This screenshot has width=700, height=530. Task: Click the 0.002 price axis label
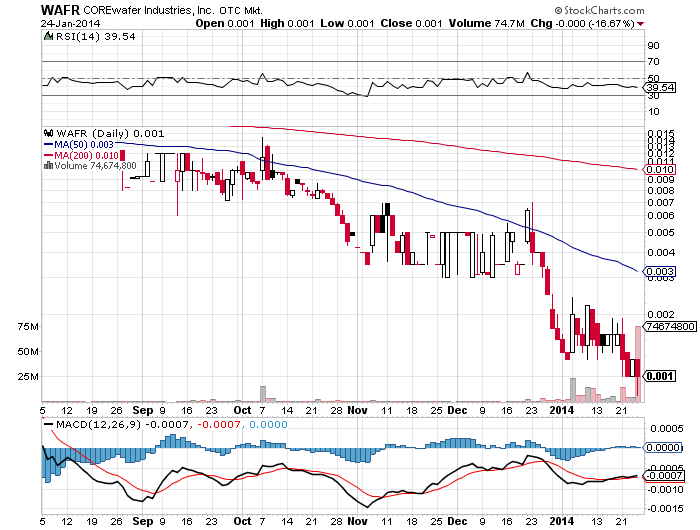click(x=661, y=314)
